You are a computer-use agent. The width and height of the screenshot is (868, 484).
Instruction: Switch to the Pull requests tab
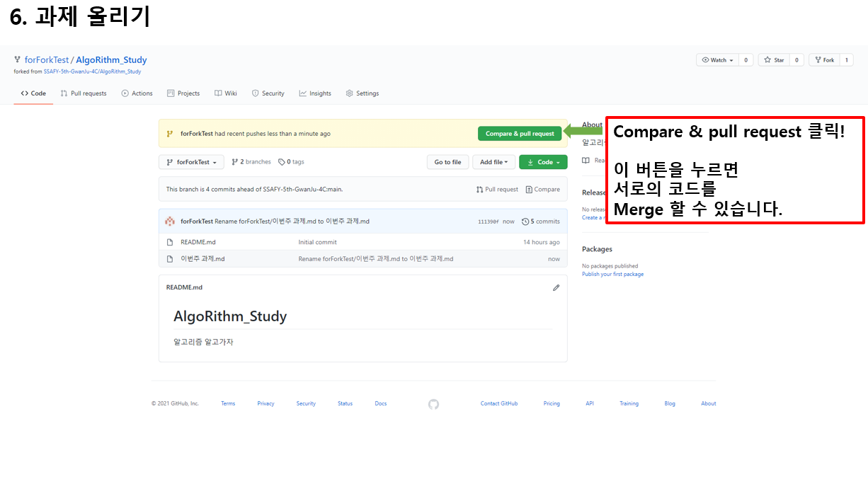(x=84, y=93)
